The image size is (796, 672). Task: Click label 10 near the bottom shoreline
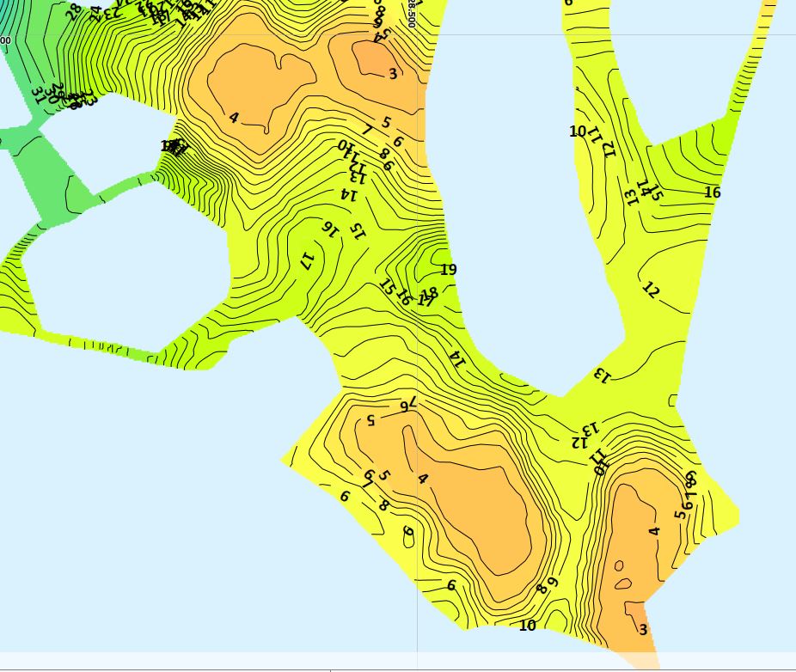(x=527, y=626)
